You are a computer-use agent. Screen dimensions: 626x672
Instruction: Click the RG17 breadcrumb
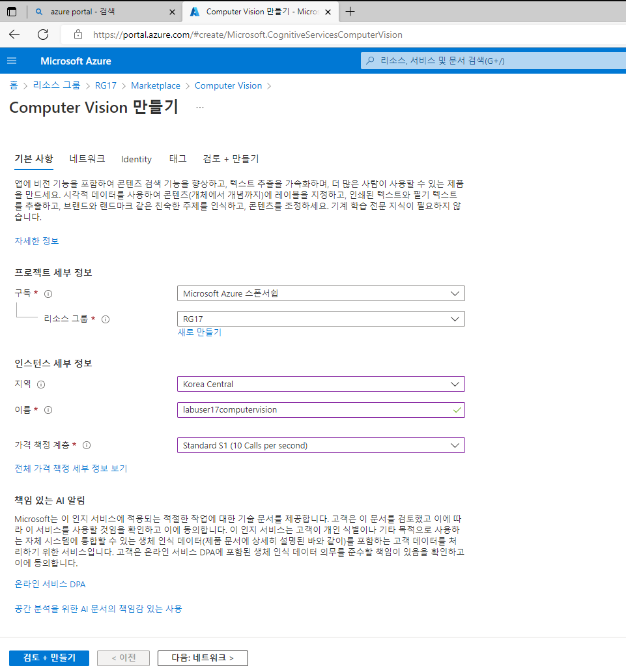[x=106, y=86]
